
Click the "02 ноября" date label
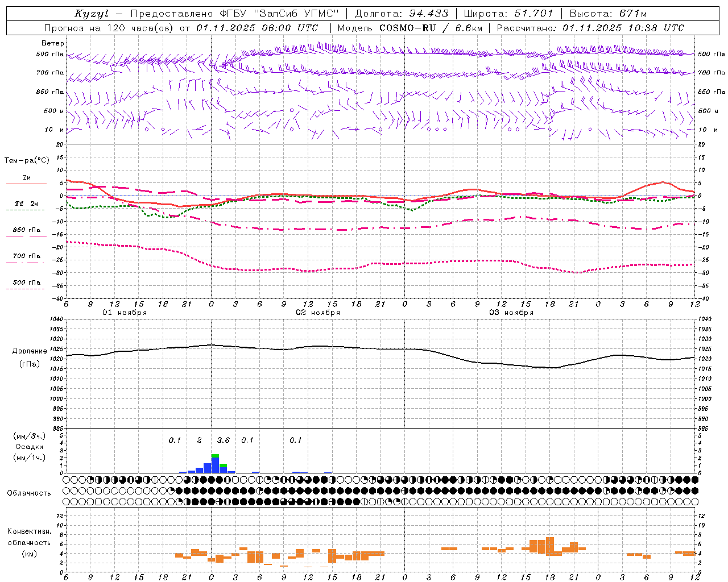pyautogui.click(x=318, y=313)
